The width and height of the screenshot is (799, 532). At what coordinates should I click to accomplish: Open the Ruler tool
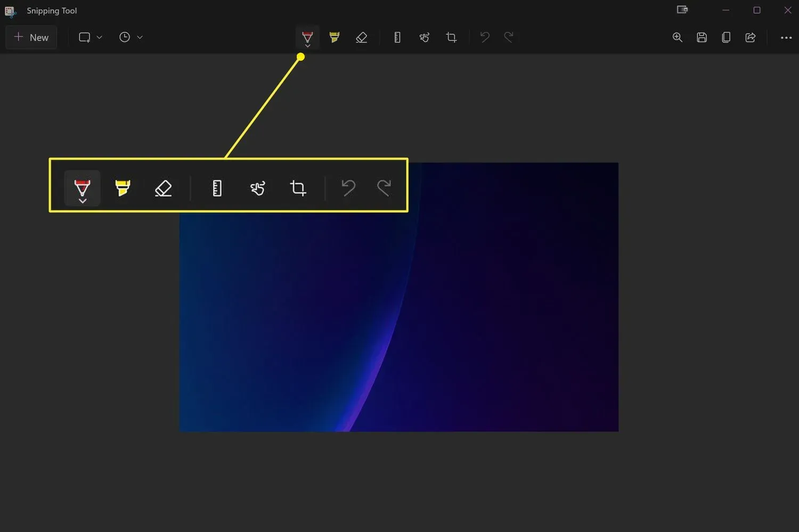[397, 37]
